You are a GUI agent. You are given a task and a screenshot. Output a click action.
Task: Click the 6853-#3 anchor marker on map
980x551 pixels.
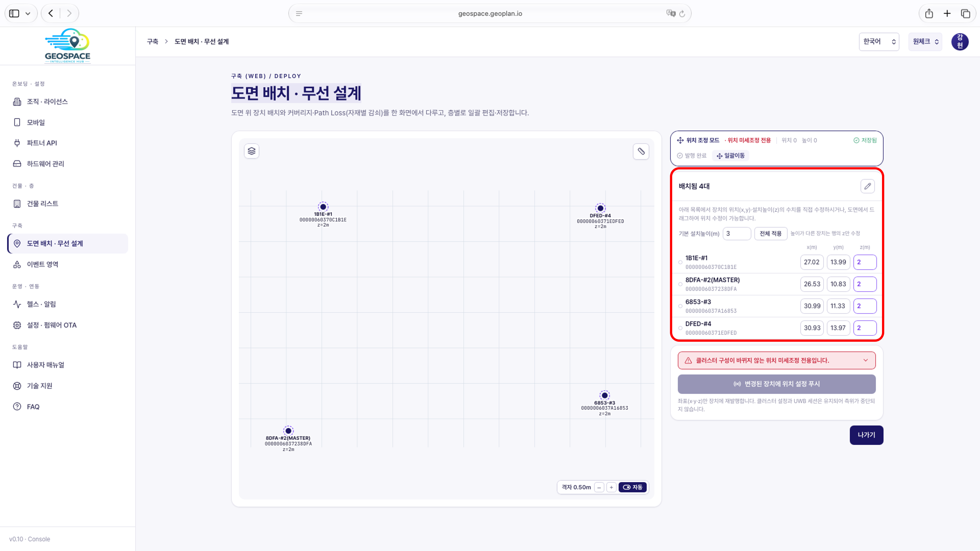coord(604,395)
